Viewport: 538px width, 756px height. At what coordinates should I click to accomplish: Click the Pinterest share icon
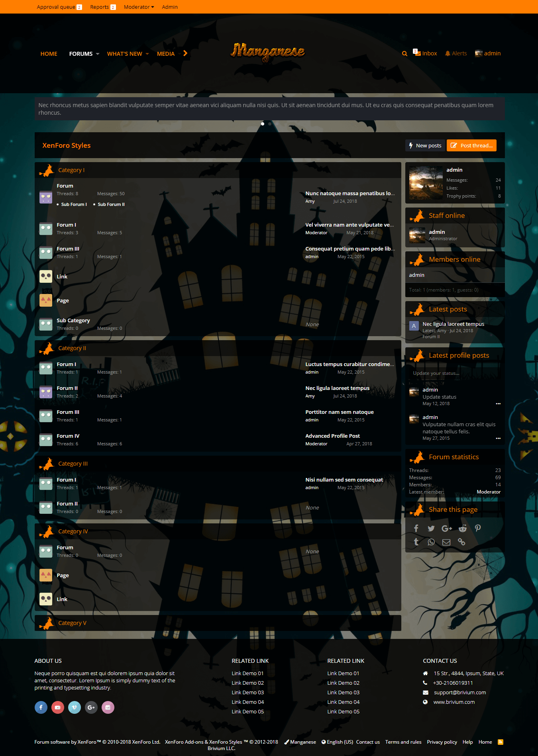click(478, 528)
